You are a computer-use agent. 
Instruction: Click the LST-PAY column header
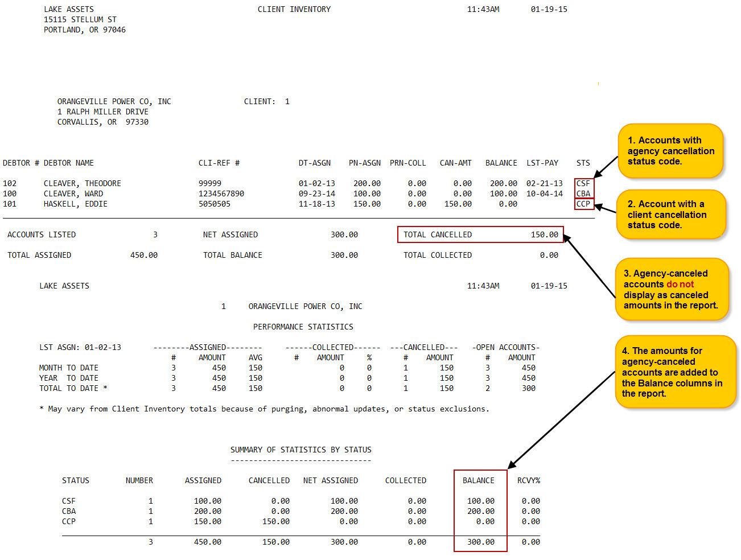(x=542, y=163)
